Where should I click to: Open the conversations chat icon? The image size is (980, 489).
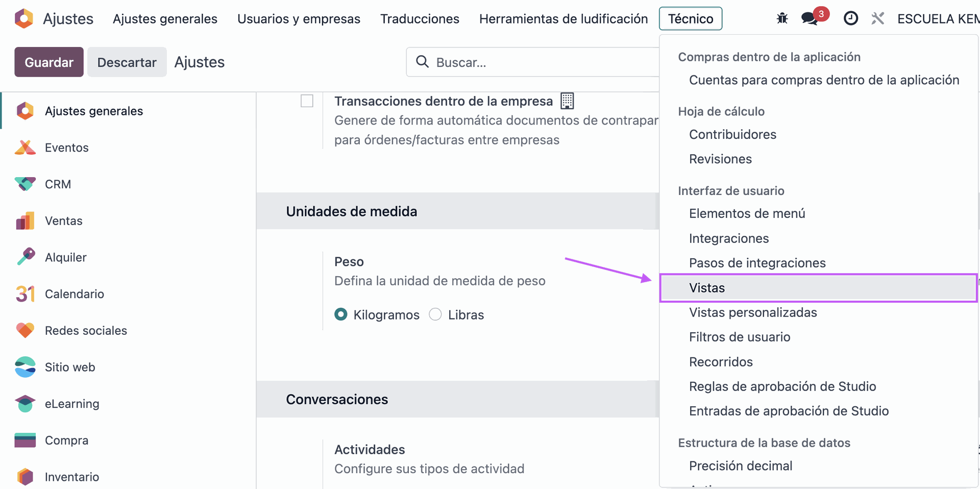(x=810, y=19)
